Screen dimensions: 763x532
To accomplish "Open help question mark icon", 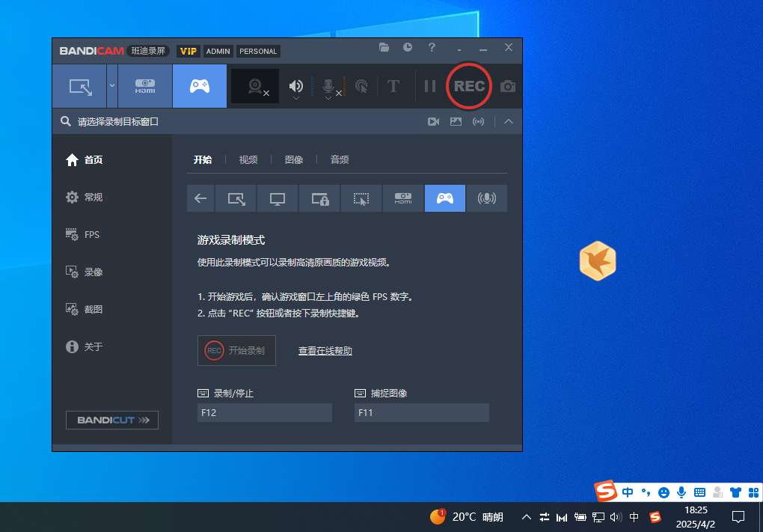I will tap(432, 47).
